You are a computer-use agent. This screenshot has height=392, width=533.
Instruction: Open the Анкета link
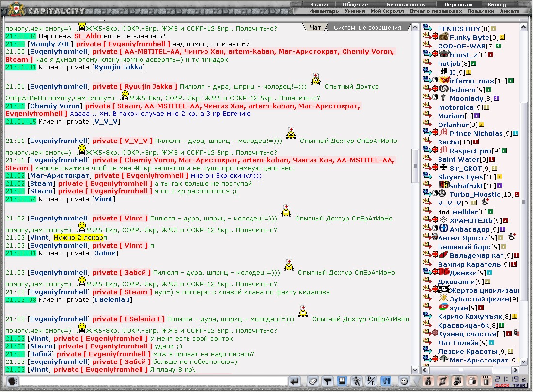pyautogui.click(x=509, y=11)
